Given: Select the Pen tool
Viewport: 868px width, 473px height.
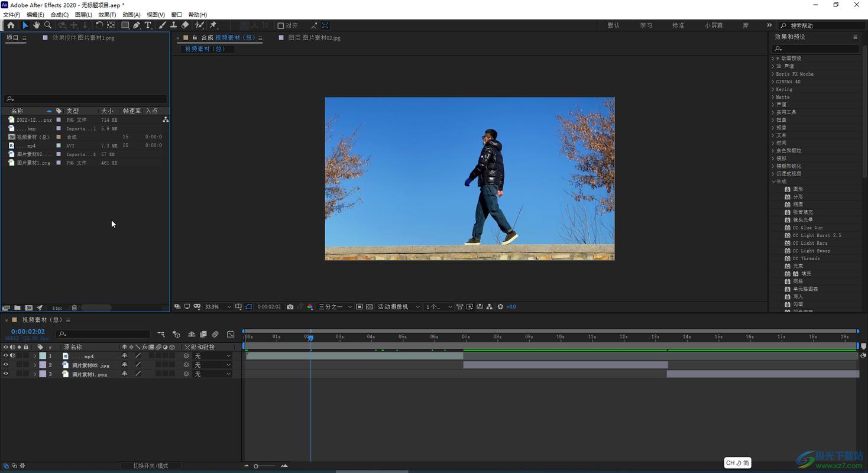Looking at the screenshot, I should [x=137, y=25].
